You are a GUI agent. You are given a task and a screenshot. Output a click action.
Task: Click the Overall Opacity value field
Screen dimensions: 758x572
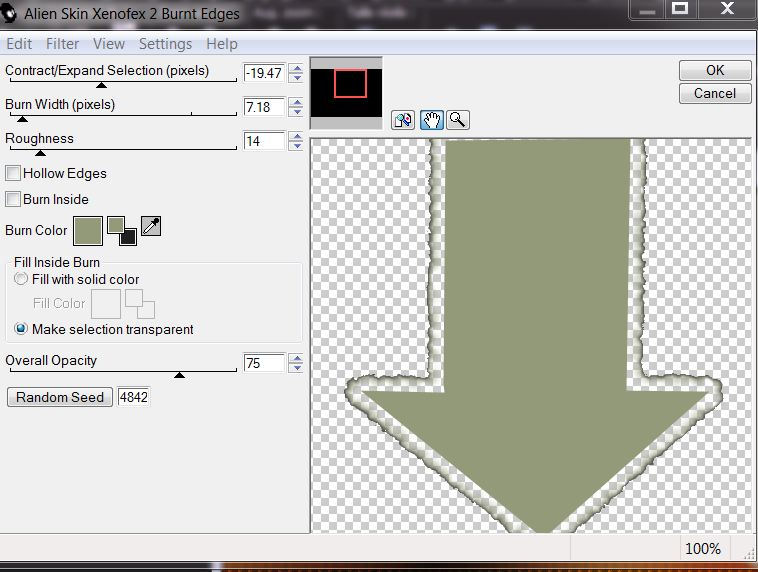point(264,363)
